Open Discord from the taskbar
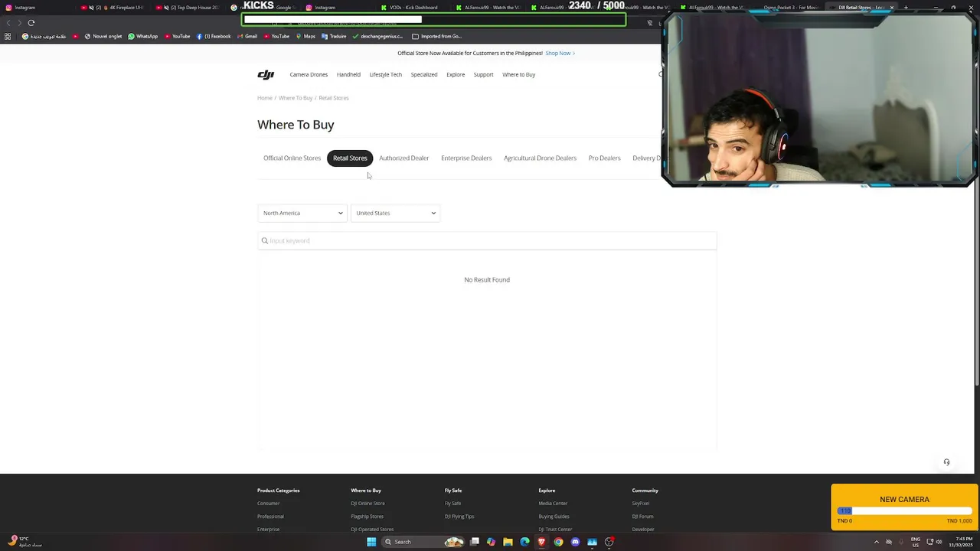 click(575, 542)
